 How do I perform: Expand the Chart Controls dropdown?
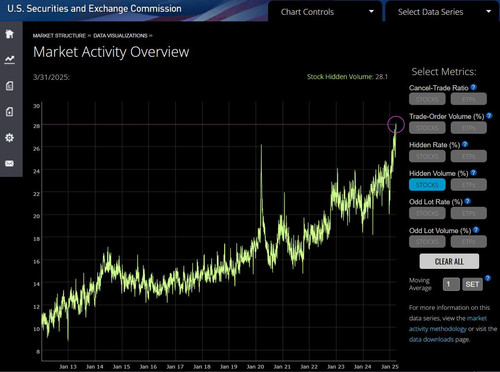(x=325, y=12)
